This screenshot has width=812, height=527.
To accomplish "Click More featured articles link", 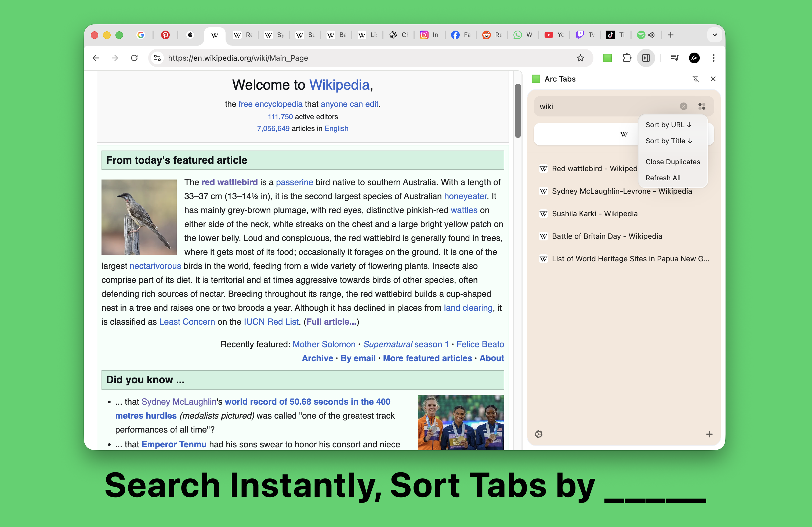I will (427, 358).
